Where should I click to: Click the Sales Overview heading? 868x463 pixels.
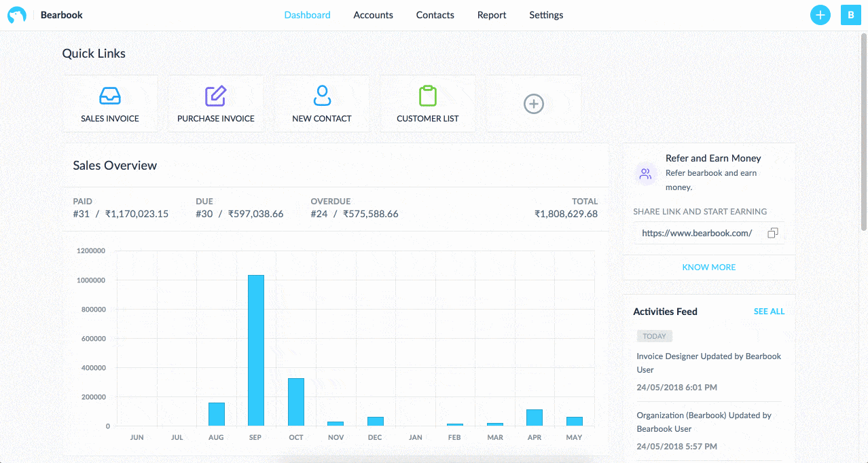[115, 166]
